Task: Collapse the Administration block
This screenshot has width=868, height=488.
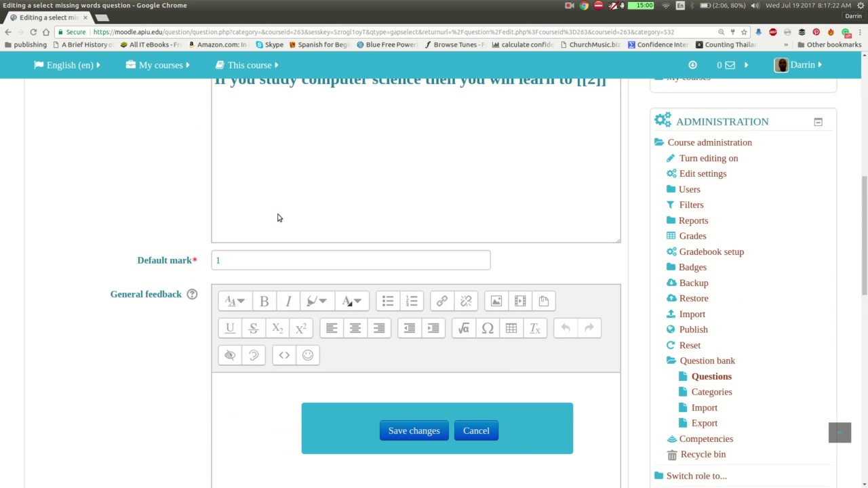Action: [818, 122]
